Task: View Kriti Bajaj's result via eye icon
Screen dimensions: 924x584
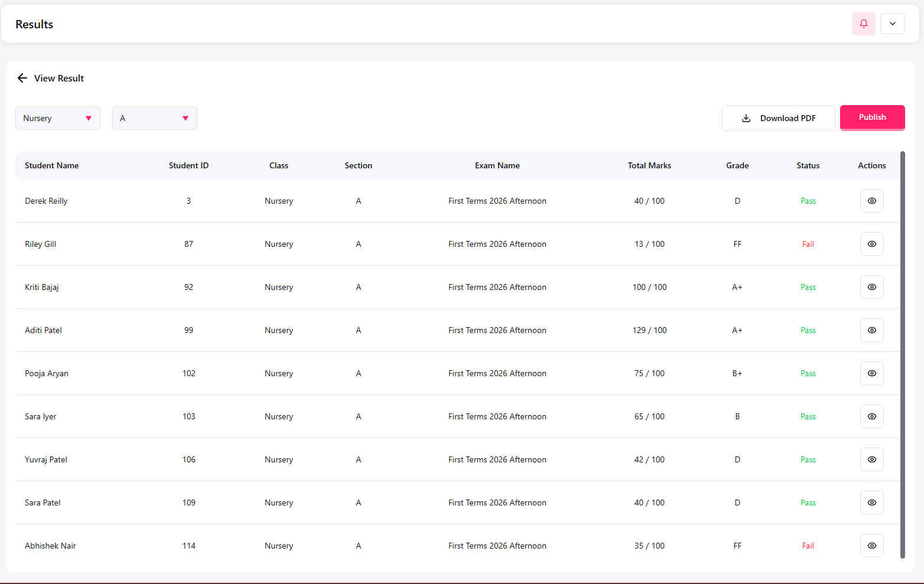Action: coord(871,287)
